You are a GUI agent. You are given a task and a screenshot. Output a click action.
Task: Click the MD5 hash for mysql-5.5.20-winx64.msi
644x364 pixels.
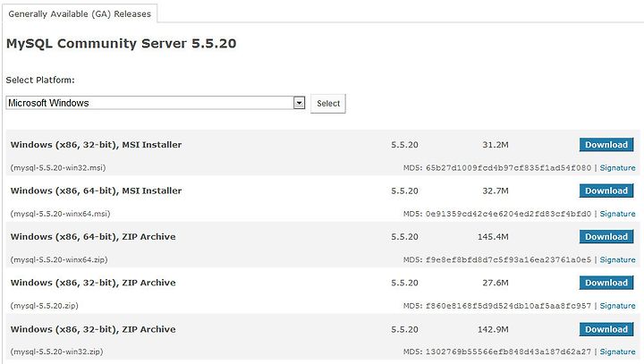tap(508, 214)
